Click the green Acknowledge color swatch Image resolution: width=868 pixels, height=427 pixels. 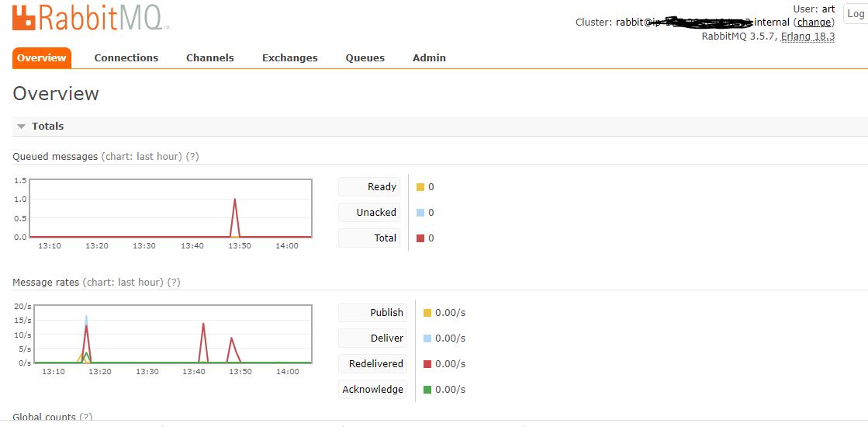click(x=427, y=390)
